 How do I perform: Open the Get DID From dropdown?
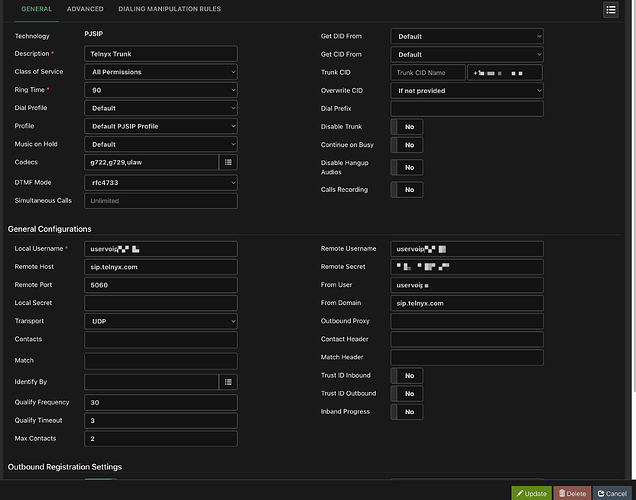click(467, 36)
